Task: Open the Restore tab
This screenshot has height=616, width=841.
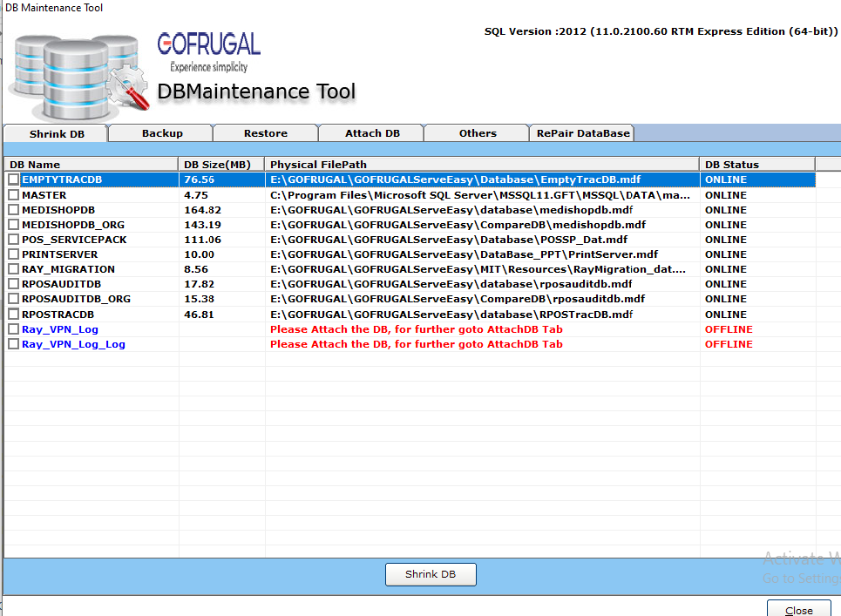Action: coord(266,133)
